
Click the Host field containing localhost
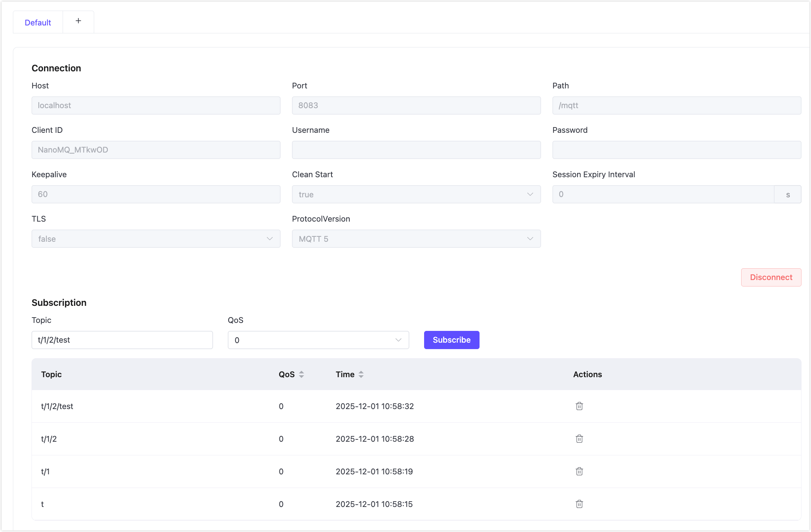156,105
